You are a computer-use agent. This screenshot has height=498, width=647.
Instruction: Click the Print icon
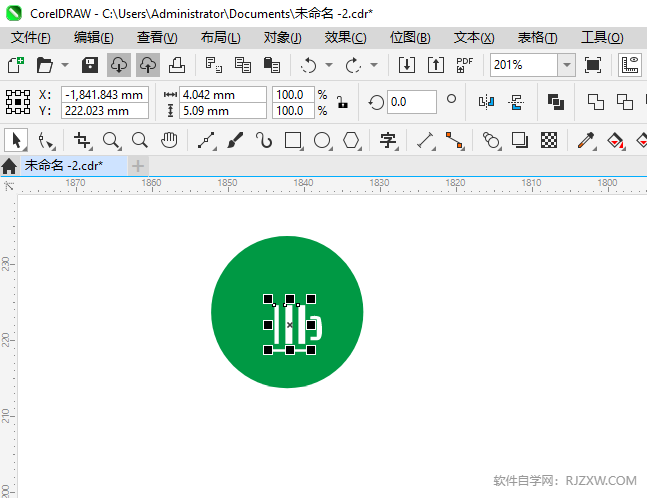pos(177,65)
